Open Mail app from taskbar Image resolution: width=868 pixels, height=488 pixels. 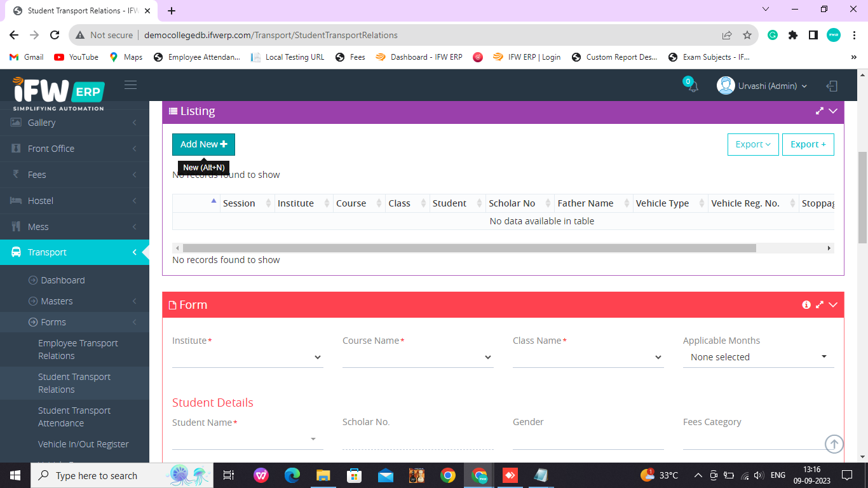click(x=386, y=475)
